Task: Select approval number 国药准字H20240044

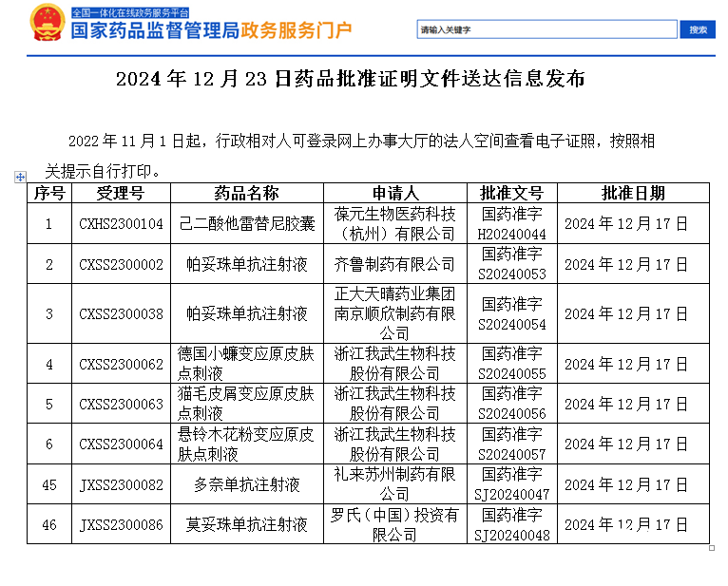Action: tap(511, 224)
